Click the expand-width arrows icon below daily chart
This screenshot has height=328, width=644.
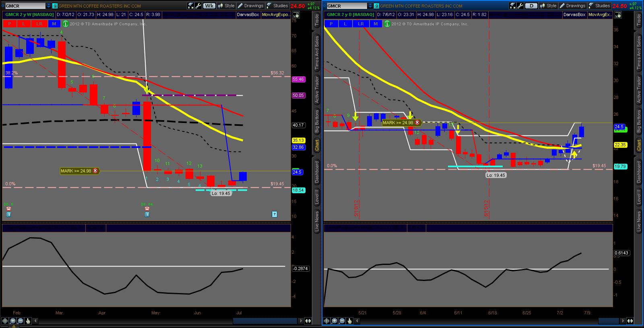(x=630, y=321)
